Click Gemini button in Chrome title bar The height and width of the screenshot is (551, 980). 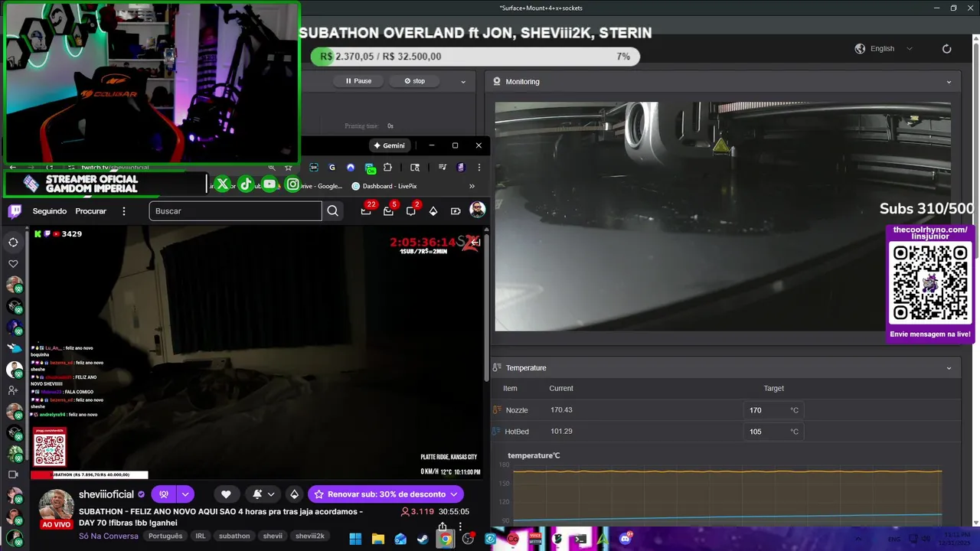click(389, 145)
